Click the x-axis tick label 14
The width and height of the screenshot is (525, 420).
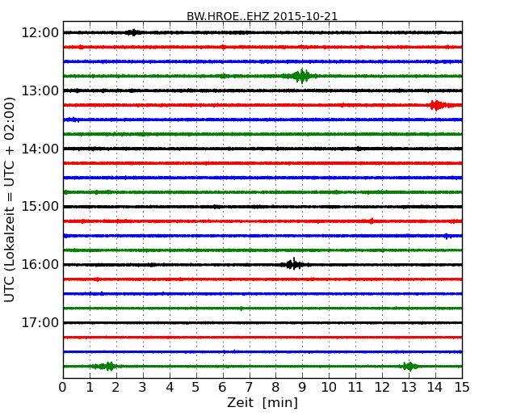tap(435, 387)
